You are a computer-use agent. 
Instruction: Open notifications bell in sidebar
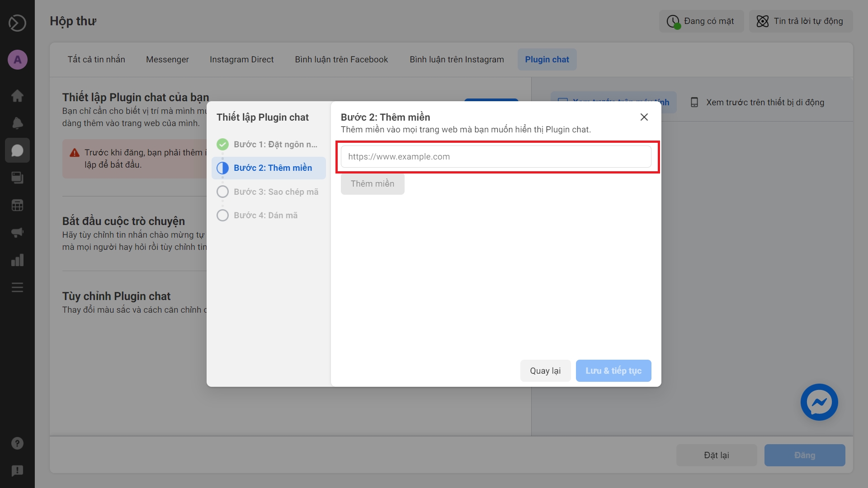(x=17, y=123)
